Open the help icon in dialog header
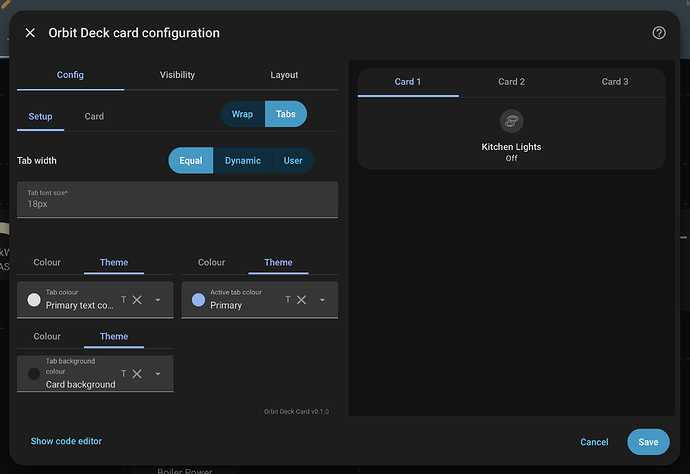The image size is (690, 474). pyautogui.click(x=658, y=33)
